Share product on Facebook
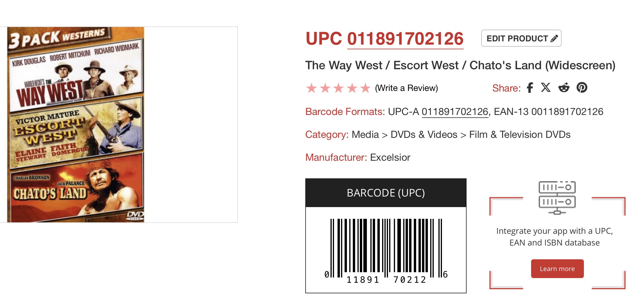This screenshot has height=303, width=644. pos(530,88)
